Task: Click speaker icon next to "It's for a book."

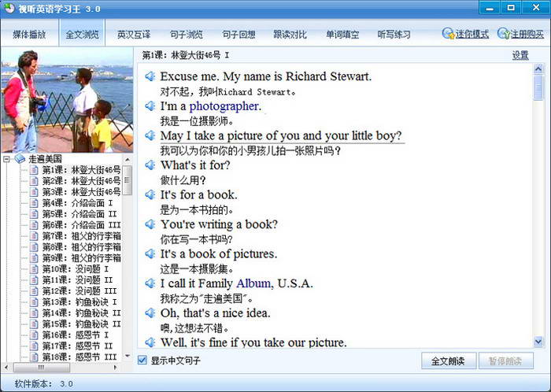Action: (x=149, y=195)
